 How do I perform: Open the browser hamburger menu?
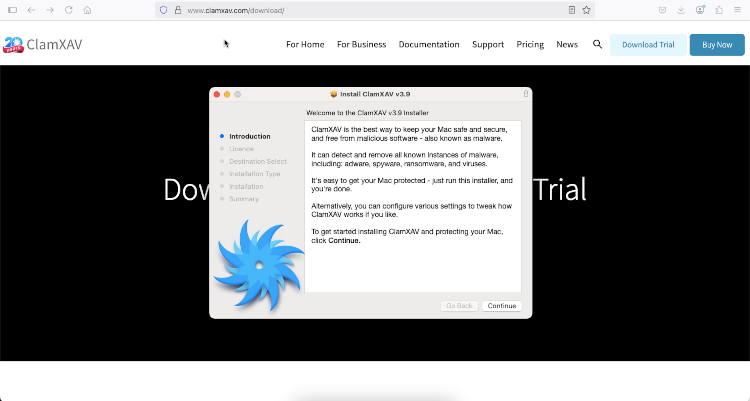click(x=738, y=10)
